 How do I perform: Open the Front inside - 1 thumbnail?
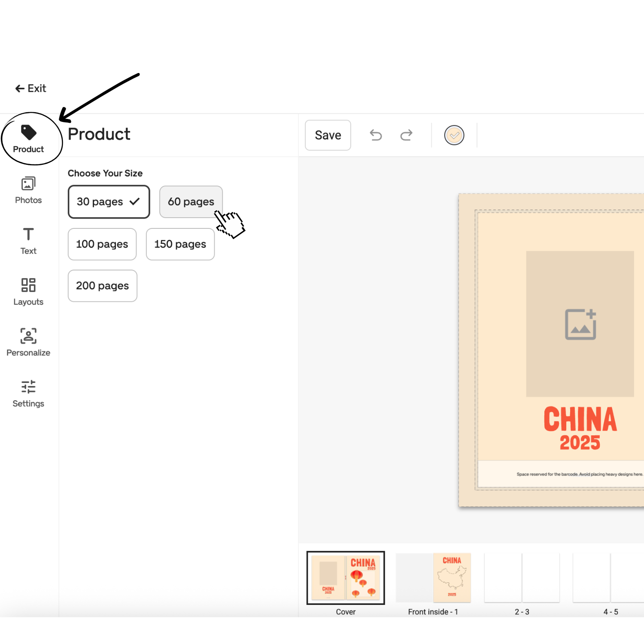433,578
